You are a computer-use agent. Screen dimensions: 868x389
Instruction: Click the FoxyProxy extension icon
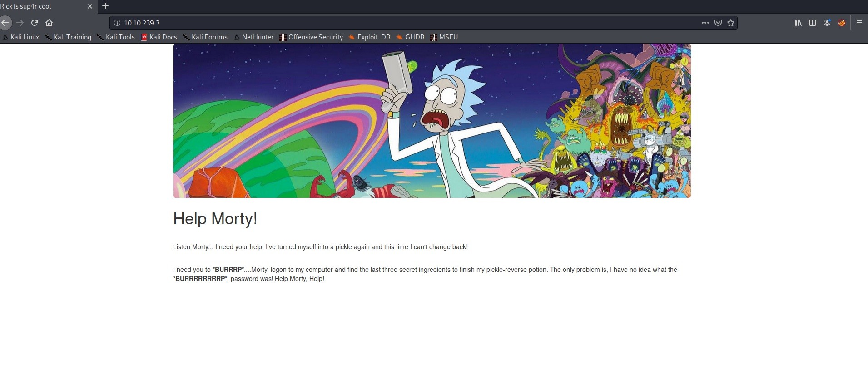[842, 23]
